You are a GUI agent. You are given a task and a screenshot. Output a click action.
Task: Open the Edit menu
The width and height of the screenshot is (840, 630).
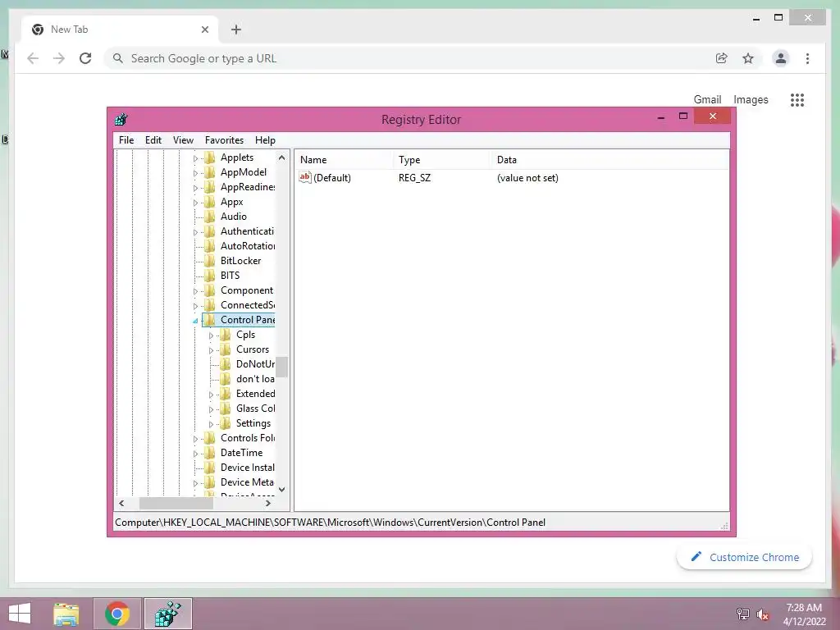153,139
